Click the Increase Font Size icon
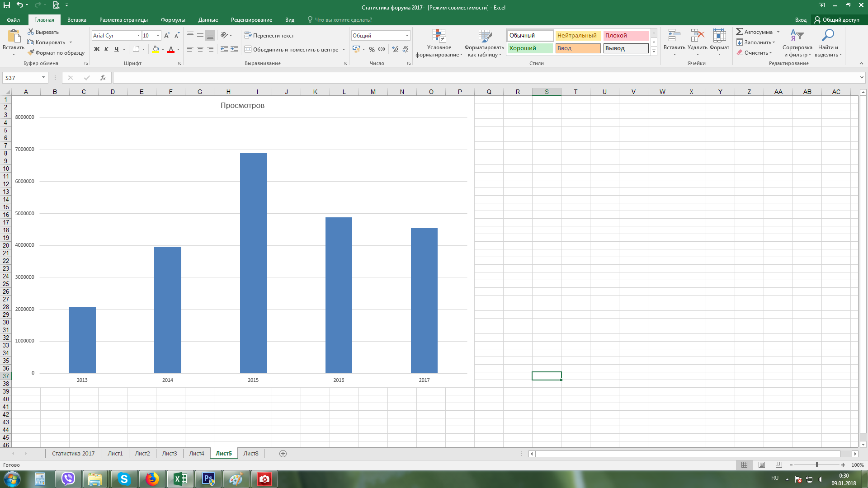 pos(167,36)
